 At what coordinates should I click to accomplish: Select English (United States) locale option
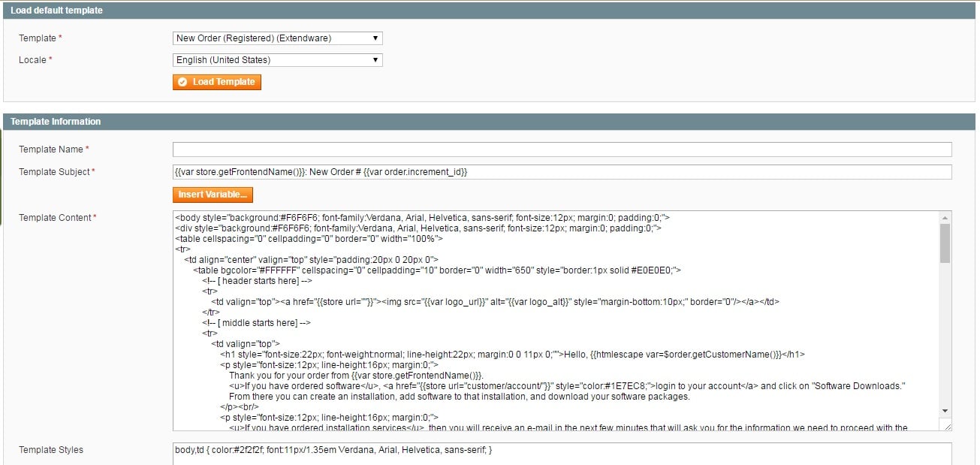click(278, 59)
